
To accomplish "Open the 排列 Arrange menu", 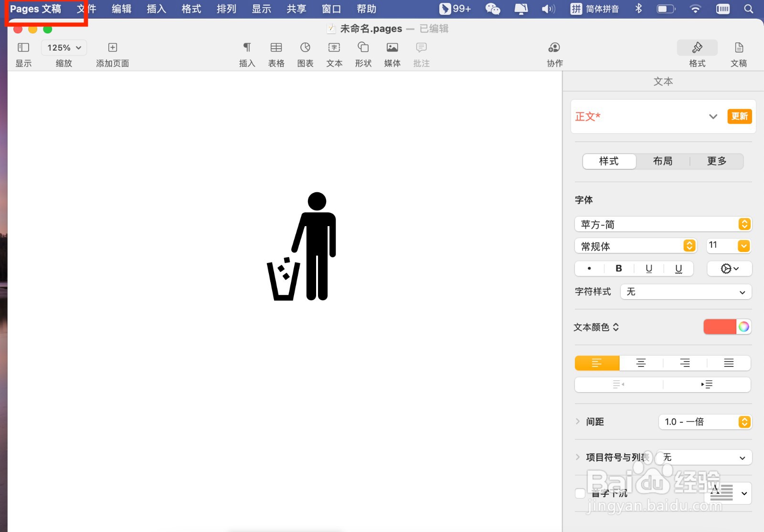I will 226,9.
